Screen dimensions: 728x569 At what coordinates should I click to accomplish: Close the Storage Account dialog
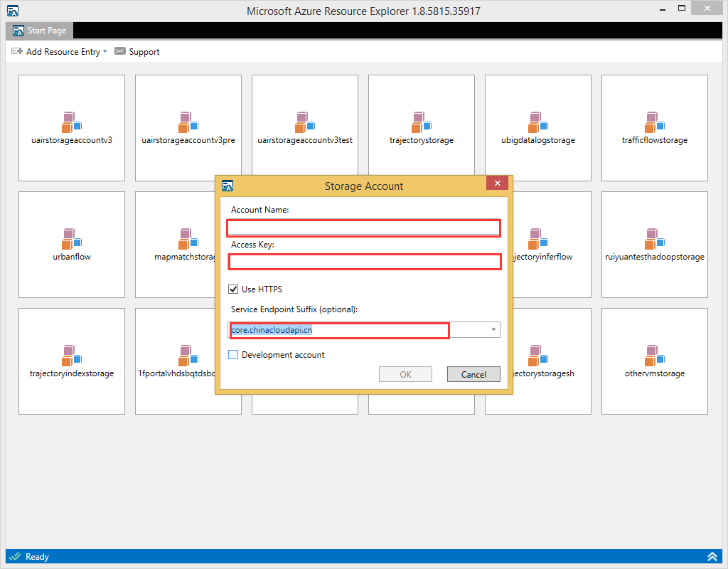[x=496, y=184]
